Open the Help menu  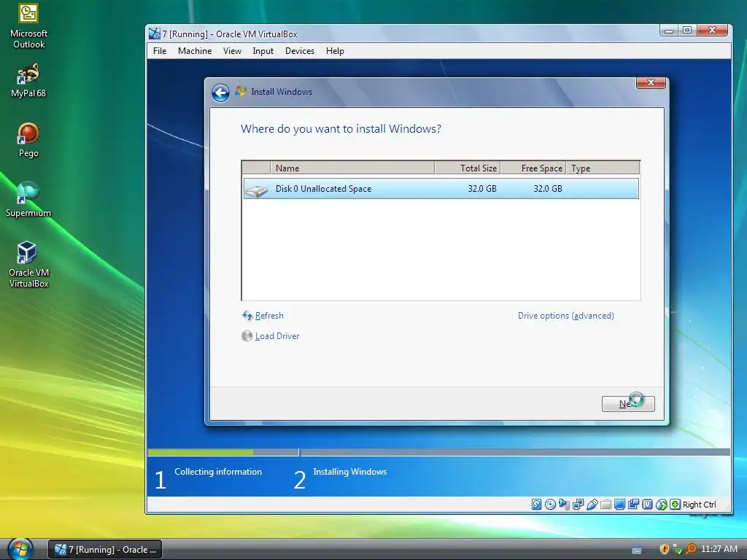click(x=335, y=51)
